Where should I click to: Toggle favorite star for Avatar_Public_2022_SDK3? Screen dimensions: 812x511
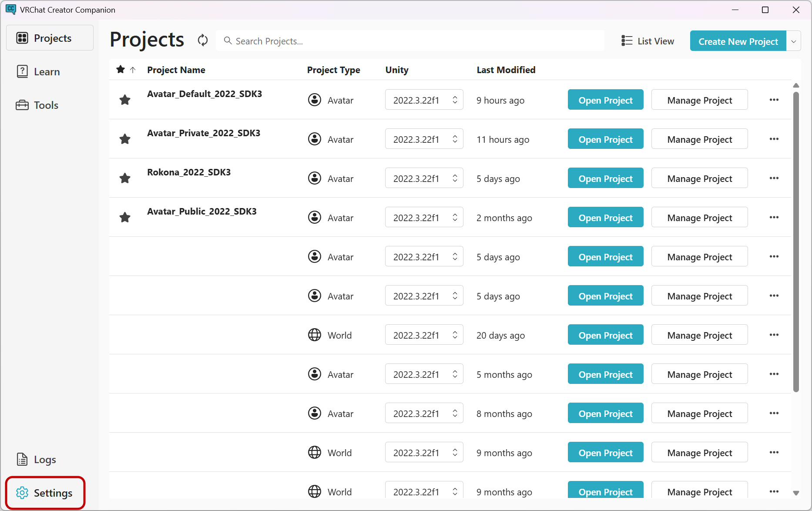[125, 218]
